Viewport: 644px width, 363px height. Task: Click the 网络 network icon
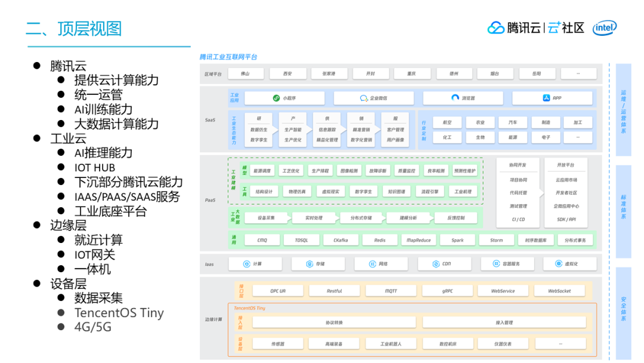pyautogui.click(x=373, y=264)
